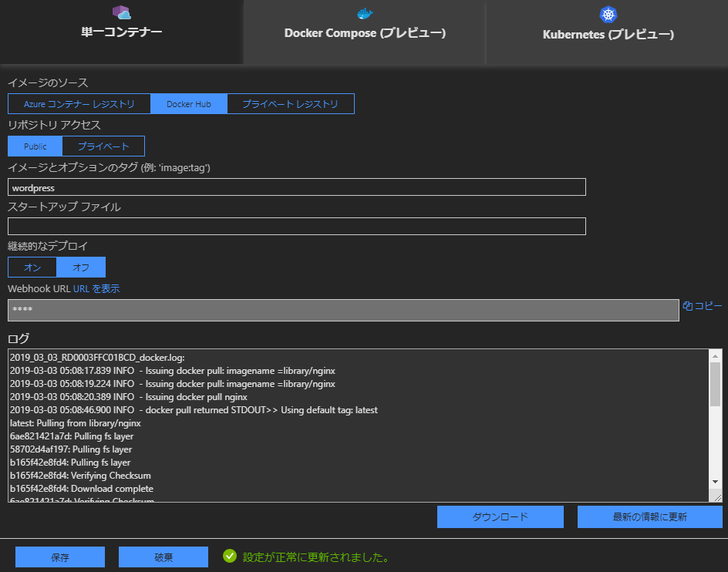Viewport: 728px width, 572px height.
Task: Click the 破棄 button
Action: [x=163, y=557]
